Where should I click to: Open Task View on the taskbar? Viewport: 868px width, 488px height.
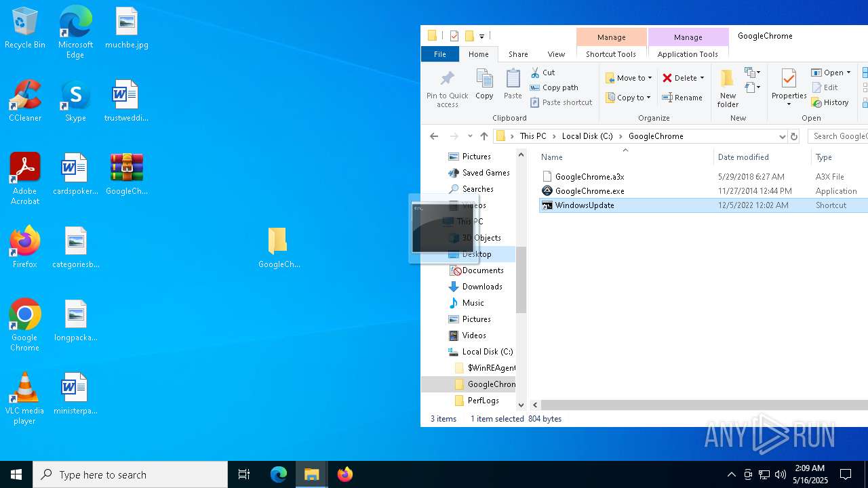(244, 474)
